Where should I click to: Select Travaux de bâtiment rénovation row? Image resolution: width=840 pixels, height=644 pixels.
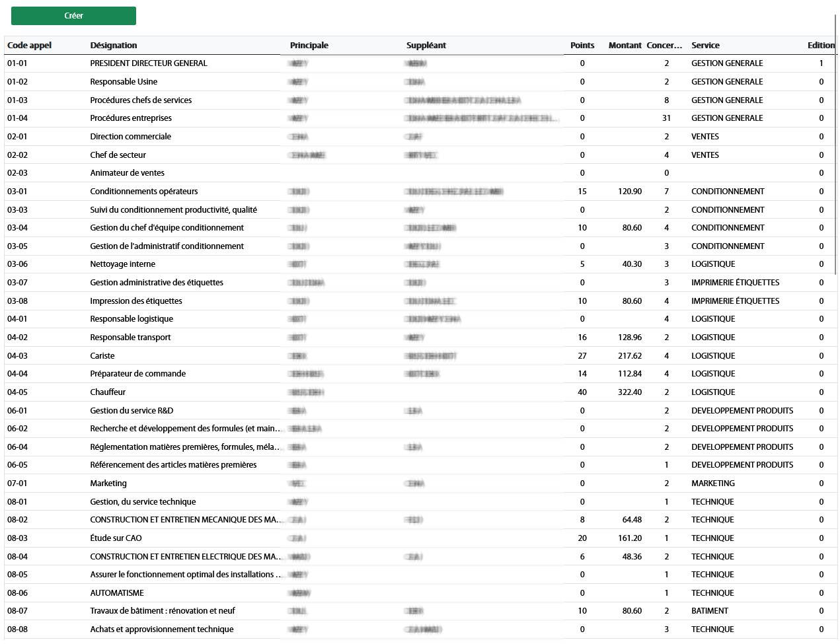pos(420,611)
